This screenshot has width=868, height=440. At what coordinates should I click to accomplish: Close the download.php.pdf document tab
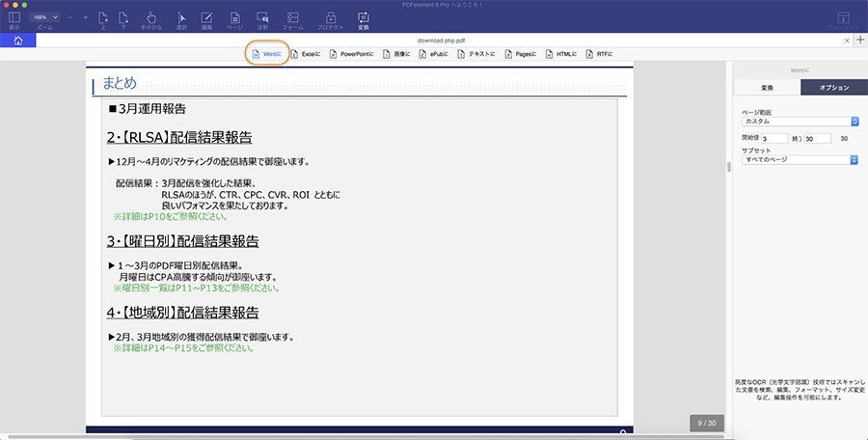(847, 41)
